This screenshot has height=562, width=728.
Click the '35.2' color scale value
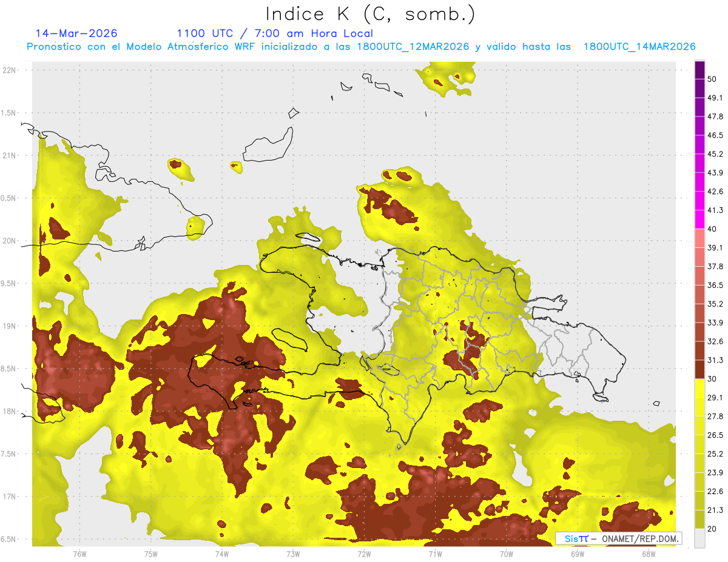tap(715, 304)
